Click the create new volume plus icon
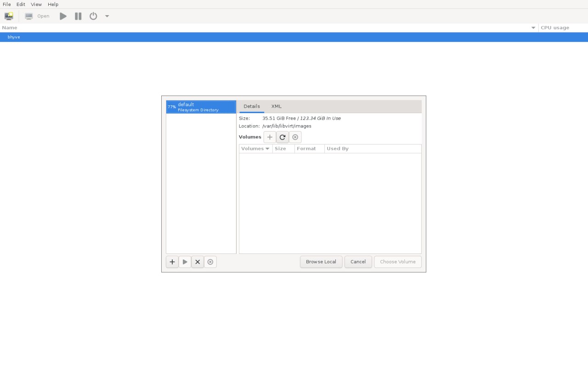588x368 pixels. [x=270, y=137]
